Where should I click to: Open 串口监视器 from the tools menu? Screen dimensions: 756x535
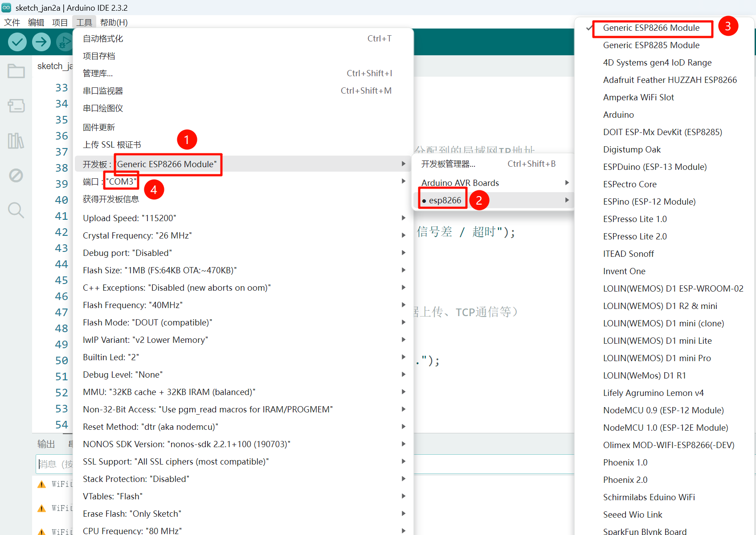pyautogui.click(x=243, y=91)
